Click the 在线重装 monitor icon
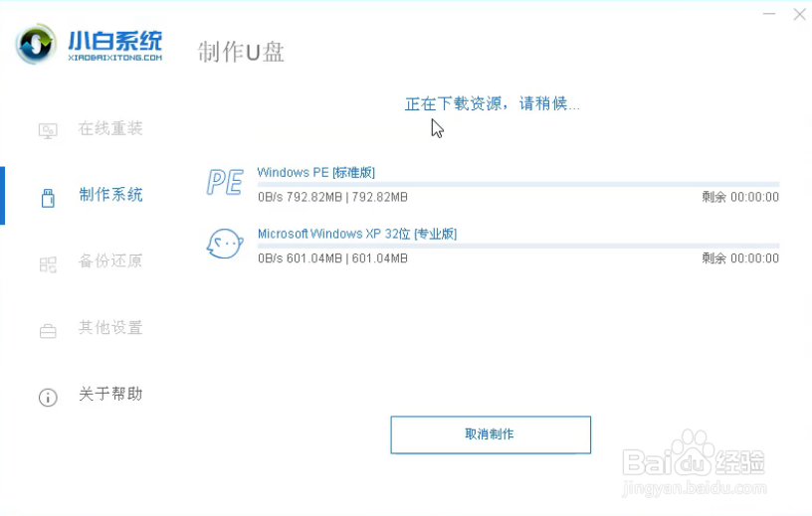 pyautogui.click(x=48, y=130)
